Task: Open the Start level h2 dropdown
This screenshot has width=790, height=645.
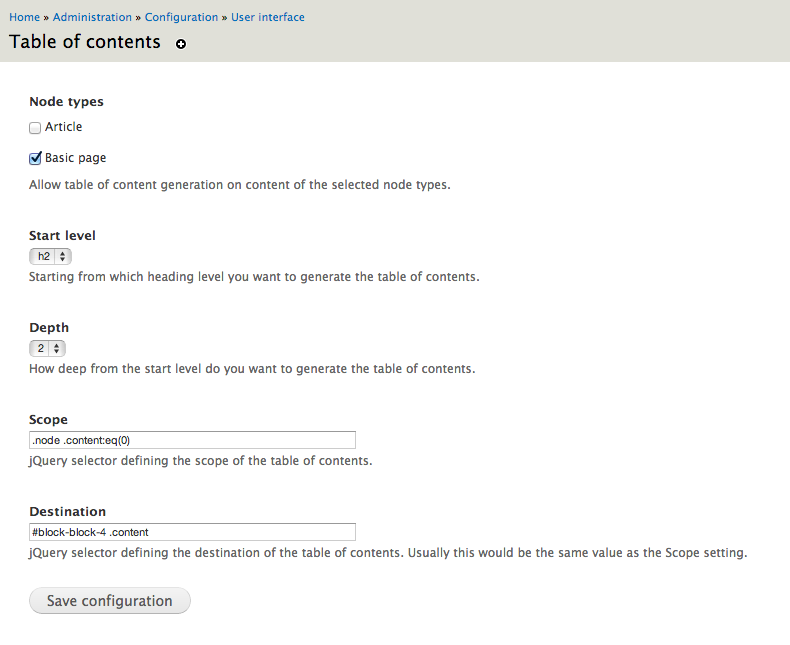Action: tap(47, 256)
